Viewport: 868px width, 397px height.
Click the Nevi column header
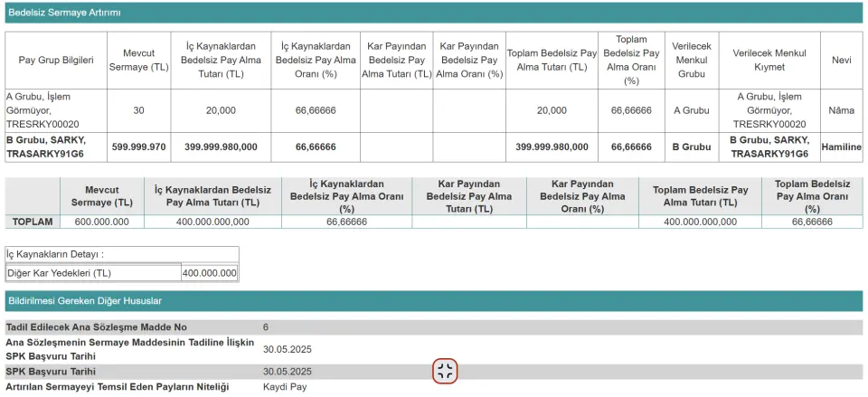point(841,60)
